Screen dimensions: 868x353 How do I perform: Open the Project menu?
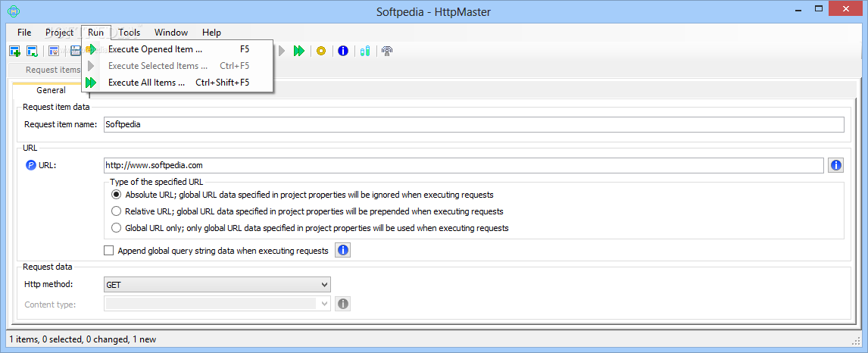(59, 32)
